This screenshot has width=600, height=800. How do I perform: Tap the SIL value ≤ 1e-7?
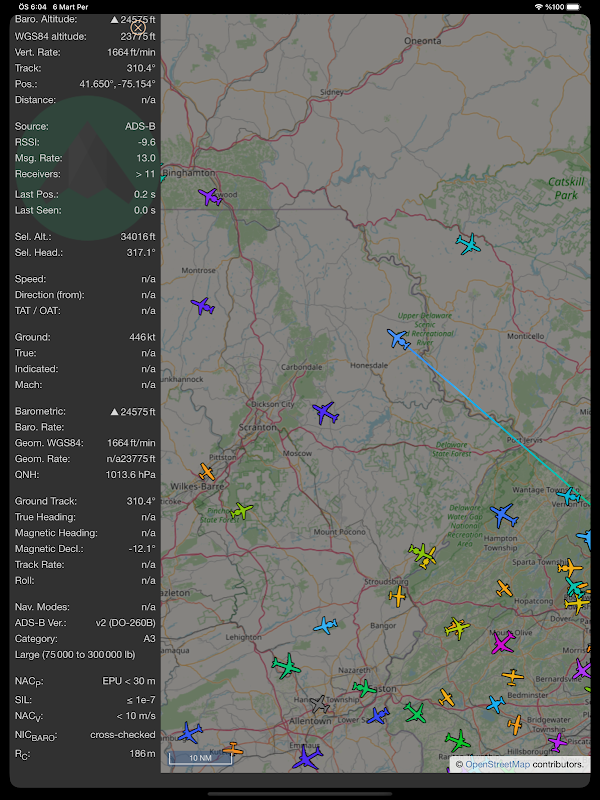click(141, 699)
